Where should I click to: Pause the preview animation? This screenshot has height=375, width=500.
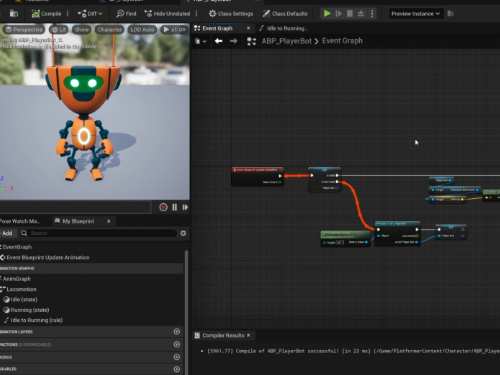click(x=175, y=207)
